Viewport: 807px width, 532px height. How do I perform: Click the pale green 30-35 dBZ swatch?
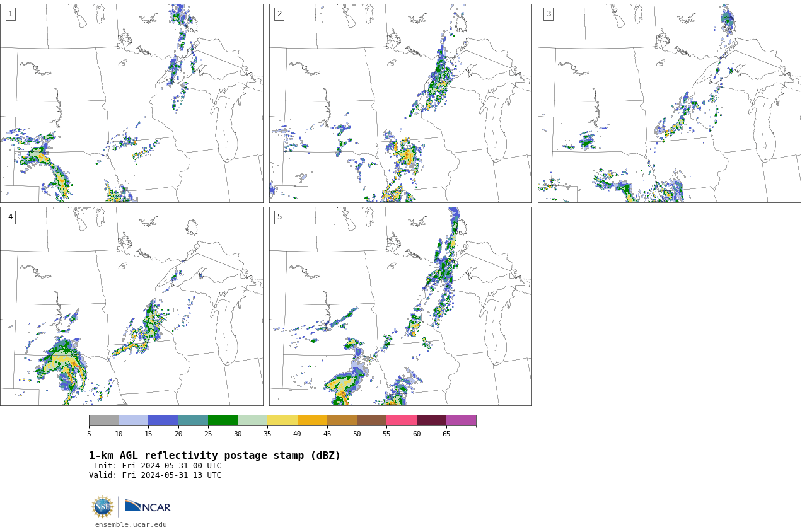coord(252,420)
